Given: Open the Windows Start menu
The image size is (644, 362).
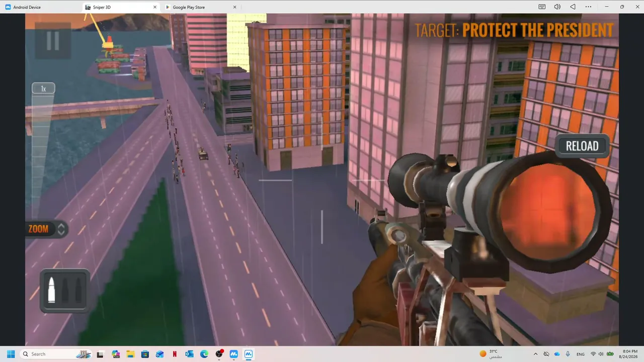Looking at the screenshot, I should (x=11, y=354).
